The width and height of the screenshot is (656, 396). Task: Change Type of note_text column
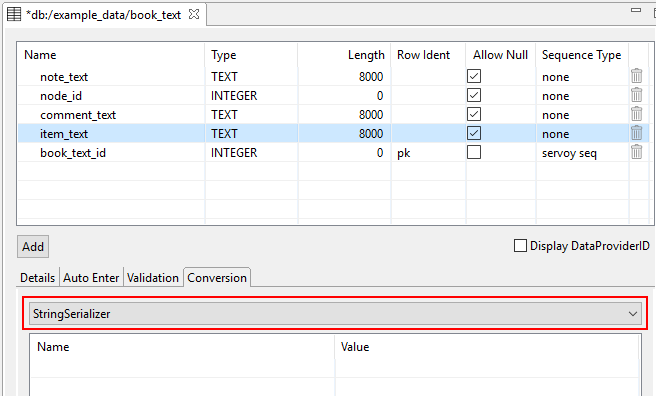224,77
